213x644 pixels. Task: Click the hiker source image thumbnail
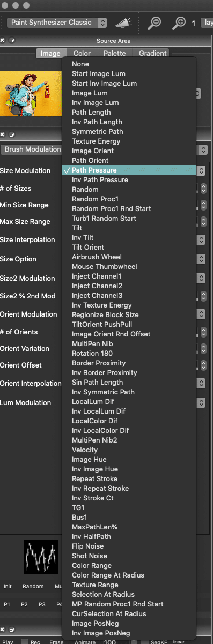click(31, 93)
